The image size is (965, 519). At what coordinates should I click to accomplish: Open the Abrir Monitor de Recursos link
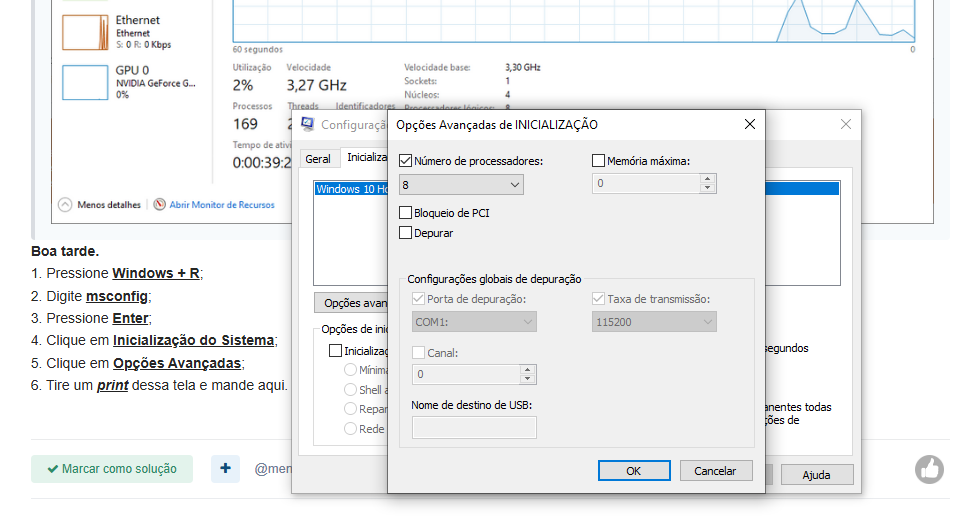(x=221, y=205)
